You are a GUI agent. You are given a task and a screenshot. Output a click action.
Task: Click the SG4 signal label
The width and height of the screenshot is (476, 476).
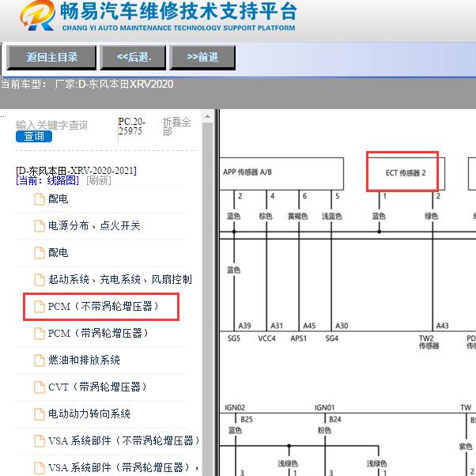tap(332, 338)
